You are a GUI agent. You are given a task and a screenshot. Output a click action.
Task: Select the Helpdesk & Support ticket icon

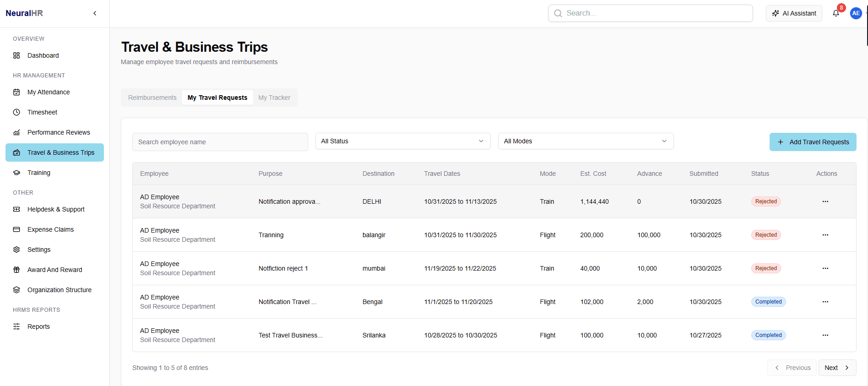pos(16,209)
